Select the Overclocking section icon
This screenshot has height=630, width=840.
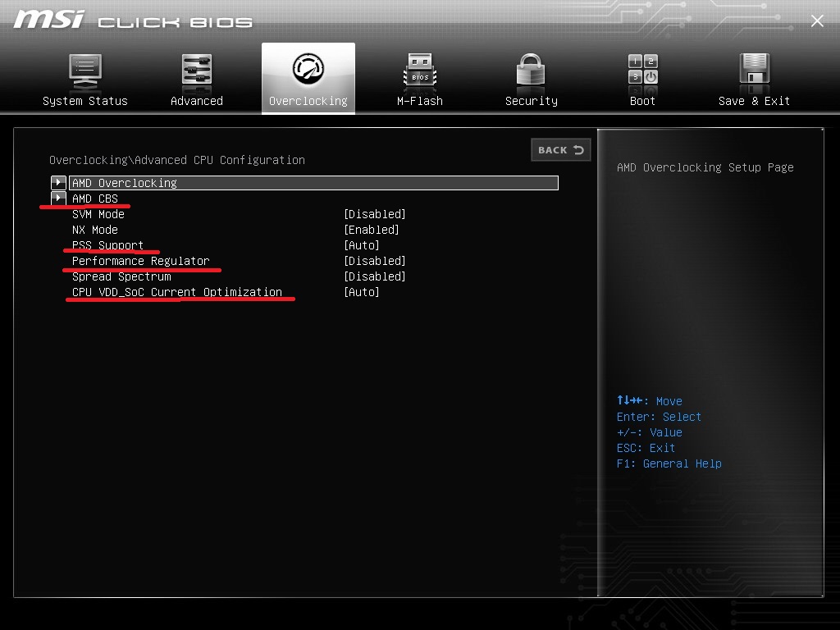click(308, 76)
